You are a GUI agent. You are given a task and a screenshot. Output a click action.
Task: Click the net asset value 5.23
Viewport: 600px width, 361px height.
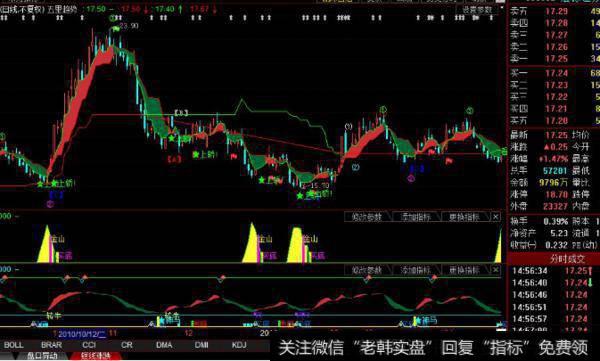coord(559,233)
